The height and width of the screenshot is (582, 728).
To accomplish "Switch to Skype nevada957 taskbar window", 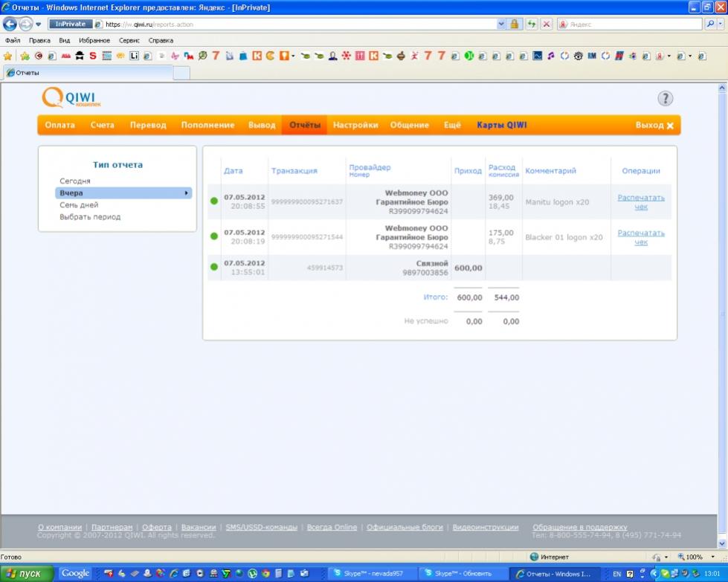I will (370, 574).
